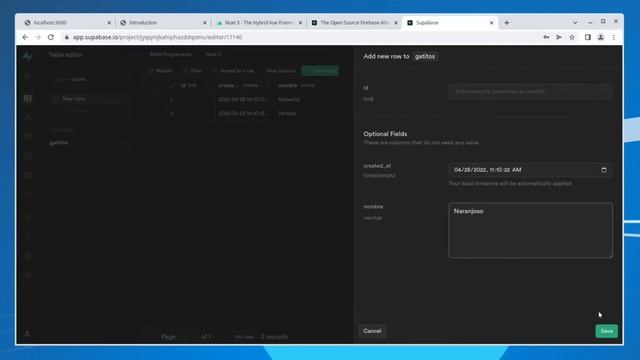The height and width of the screenshot is (360, 640).
Task: Click the New table button
Action: (x=91, y=99)
